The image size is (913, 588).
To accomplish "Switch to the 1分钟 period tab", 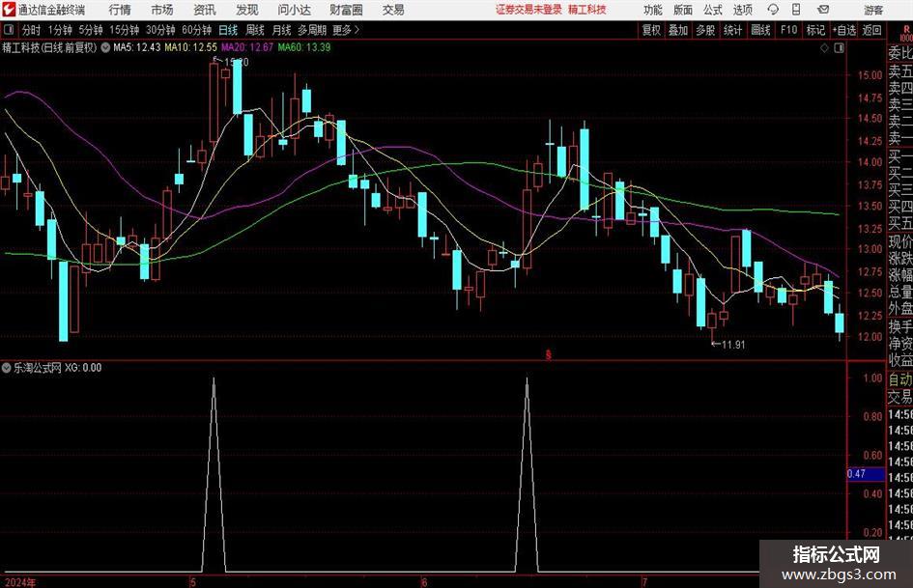I will click(60, 30).
